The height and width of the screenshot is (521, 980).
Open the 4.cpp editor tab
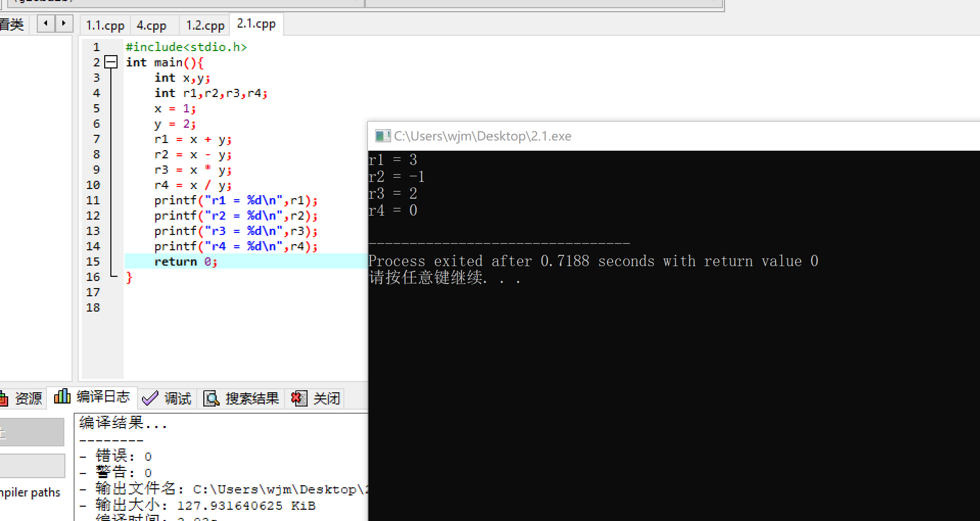pos(152,25)
